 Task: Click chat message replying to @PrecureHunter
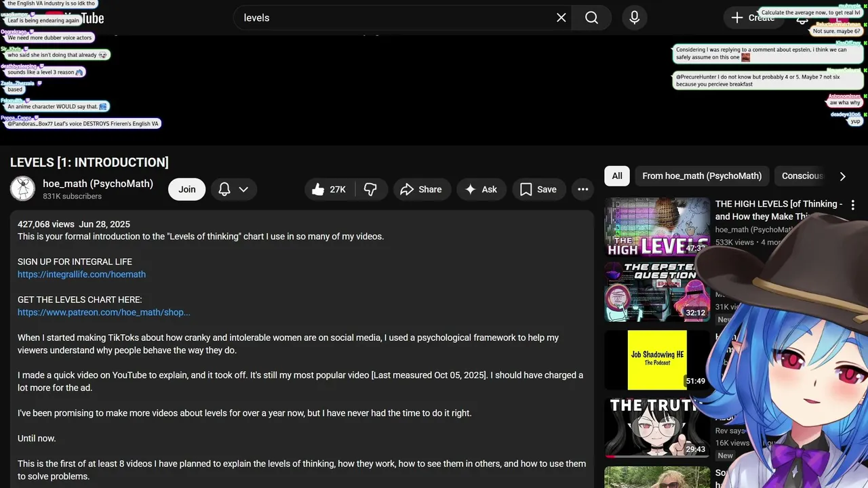767,81
